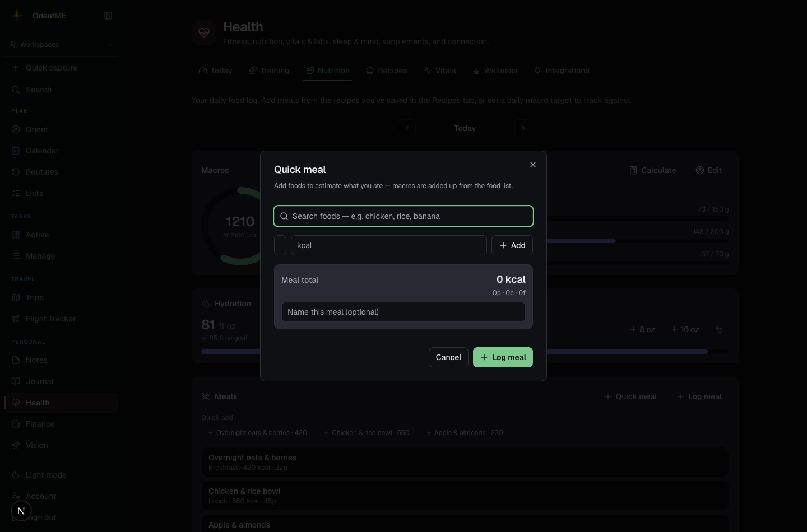
Task: Go to the next day arrow
Action: click(x=523, y=128)
